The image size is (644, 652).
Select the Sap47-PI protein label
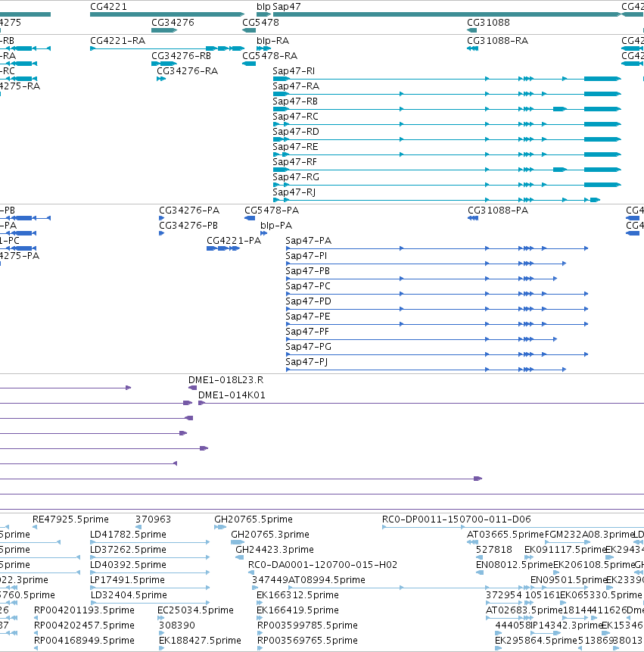point(306,256)
